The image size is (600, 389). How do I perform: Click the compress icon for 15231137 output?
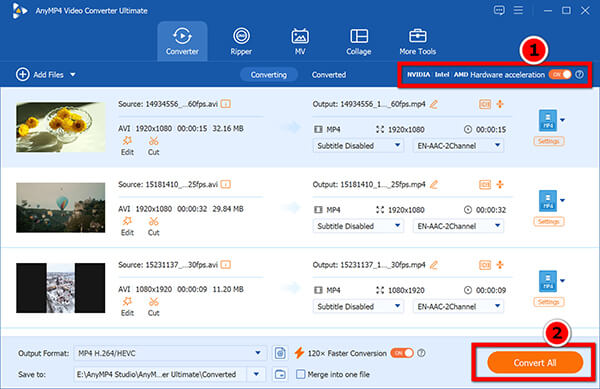click(x=500, y=265)
